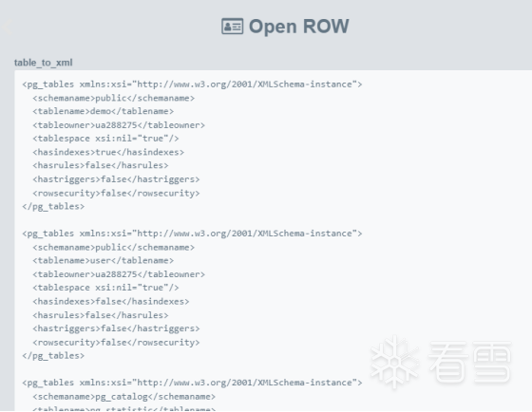Click the schemaname pg_catalog line
Viewport: 532px width, 412px height.
(123, 397)
